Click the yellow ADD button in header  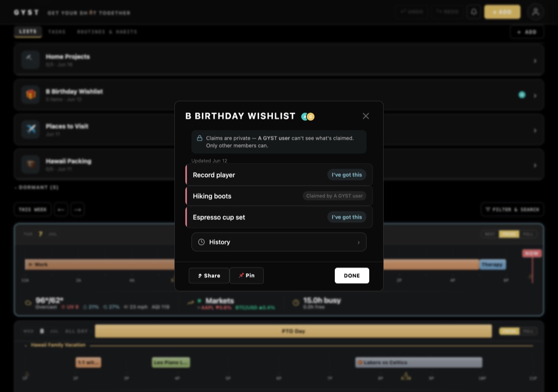502,12
